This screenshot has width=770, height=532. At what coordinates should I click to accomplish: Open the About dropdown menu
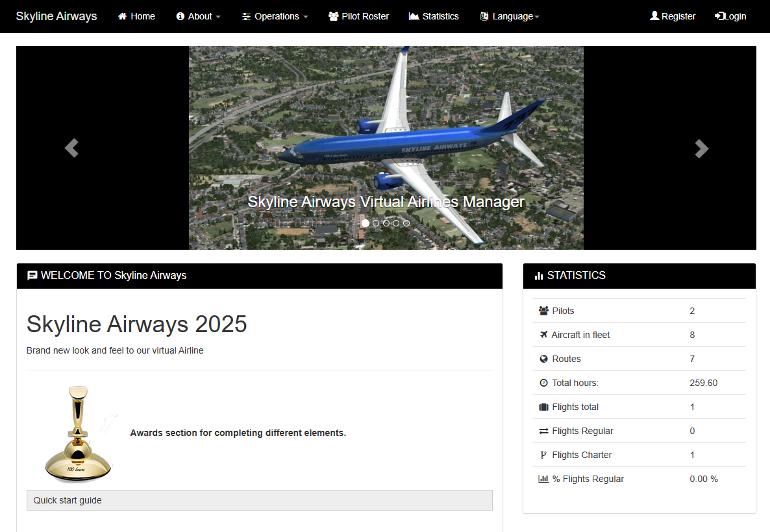[199, 16]
